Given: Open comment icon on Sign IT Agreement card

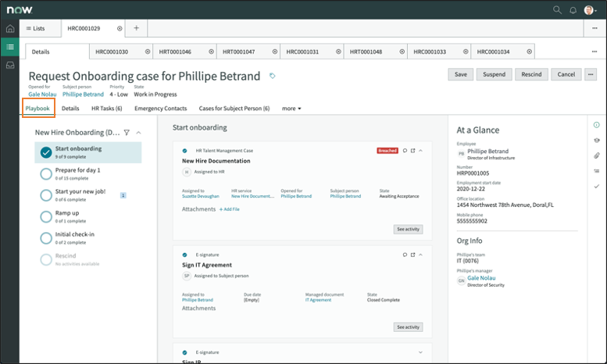Looking at the screenshot, I should pos(405,255).
